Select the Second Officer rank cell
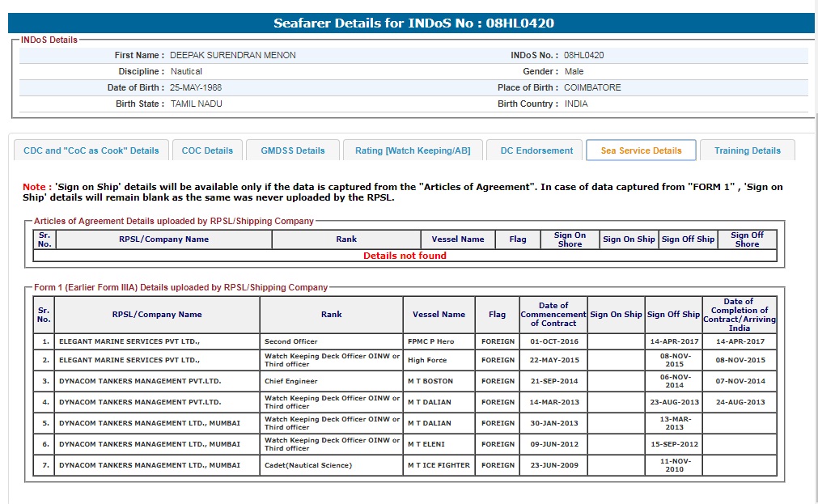 pos(290,341)
